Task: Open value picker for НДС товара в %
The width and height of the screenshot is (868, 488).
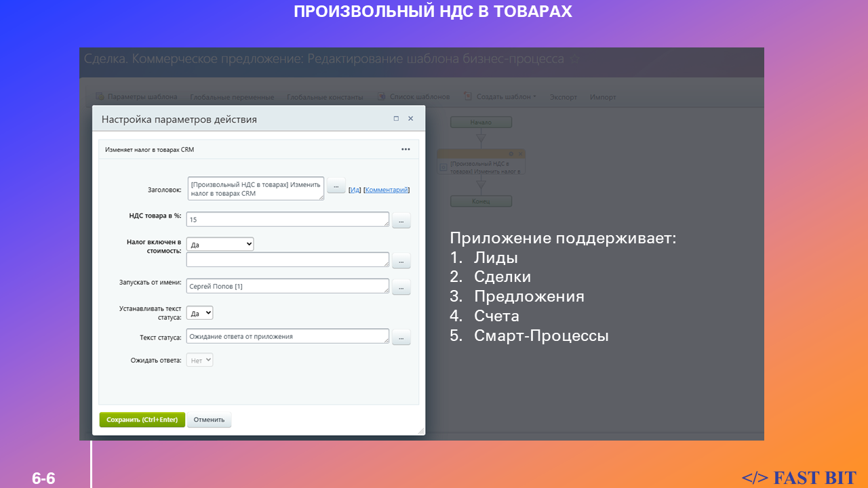Action: point(401,220)
